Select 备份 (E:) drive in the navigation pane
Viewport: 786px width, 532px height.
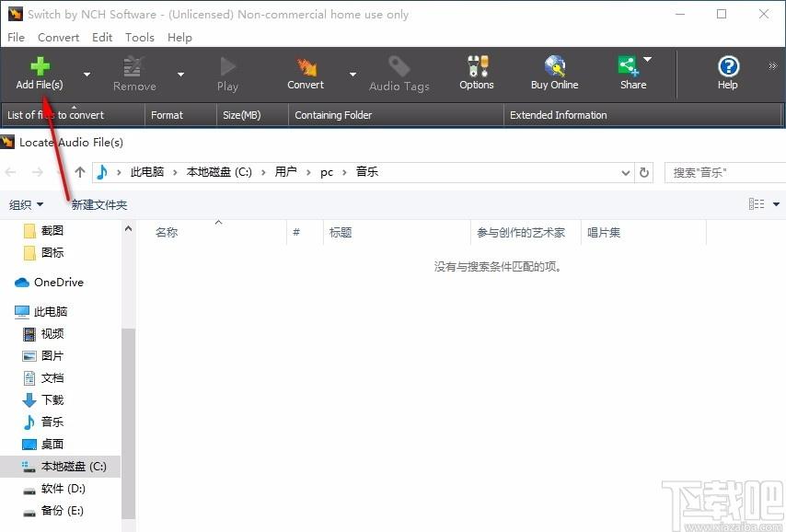point(53,511)
